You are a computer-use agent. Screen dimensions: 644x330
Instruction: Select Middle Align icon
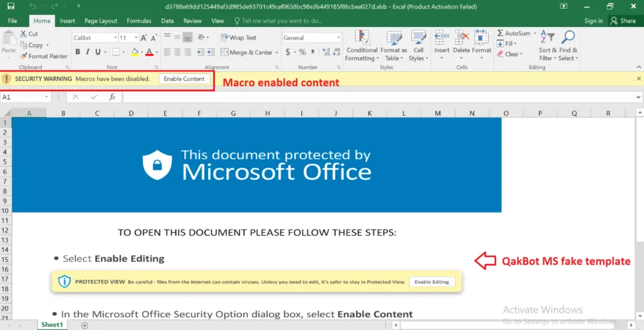click(x=177, y=37)
